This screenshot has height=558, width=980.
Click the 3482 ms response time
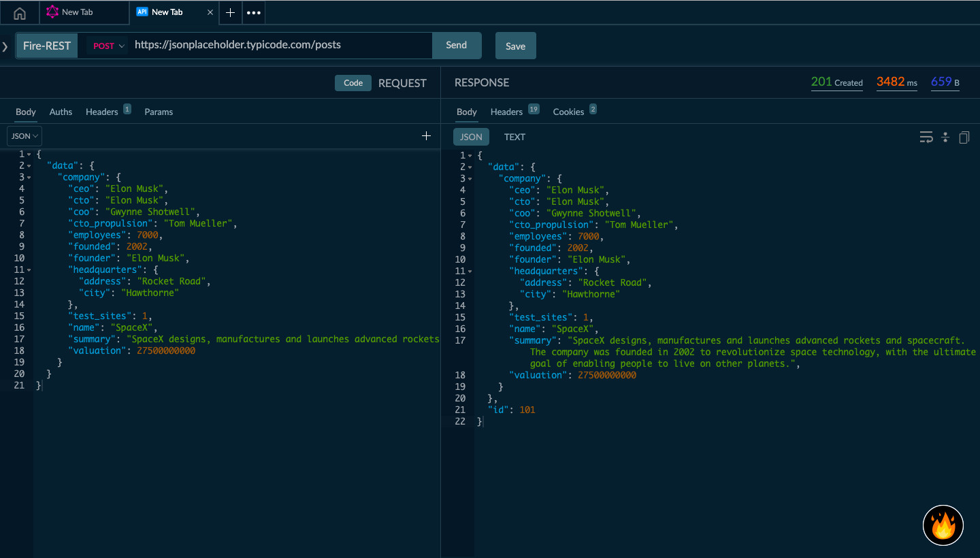pyautogui.click(x=897, y=82)
